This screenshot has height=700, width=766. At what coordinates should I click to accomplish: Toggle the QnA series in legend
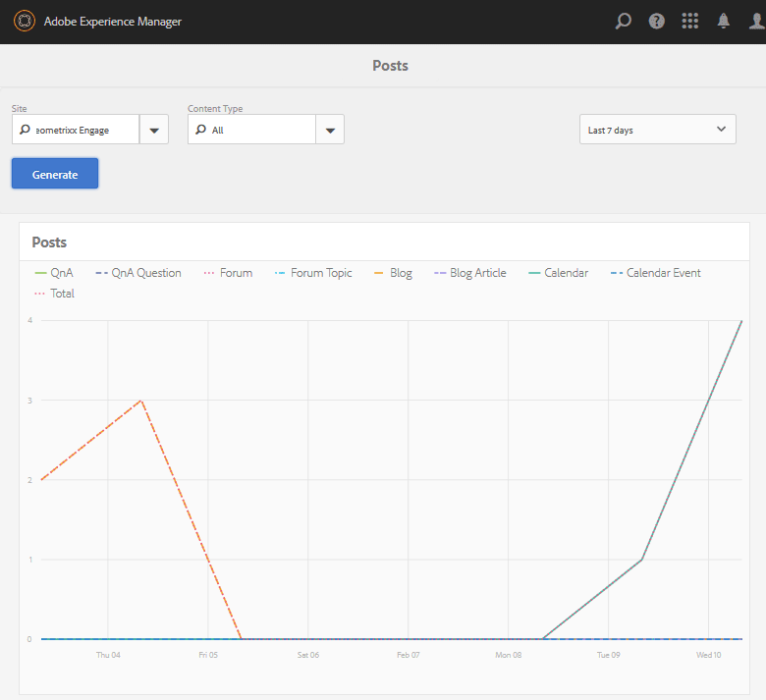(54, 273)
